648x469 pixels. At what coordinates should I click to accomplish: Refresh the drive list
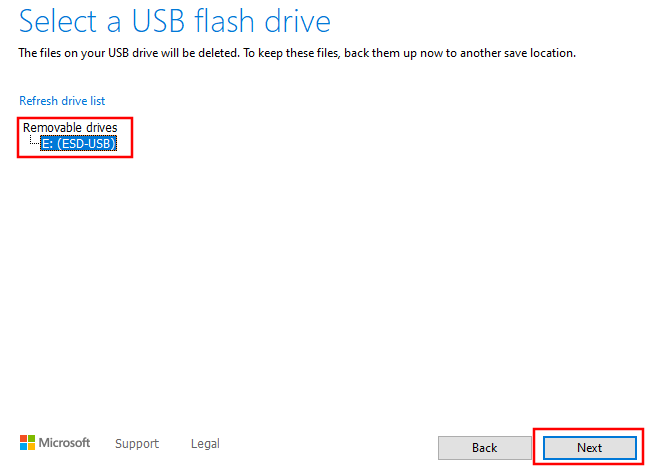(62, 101)
